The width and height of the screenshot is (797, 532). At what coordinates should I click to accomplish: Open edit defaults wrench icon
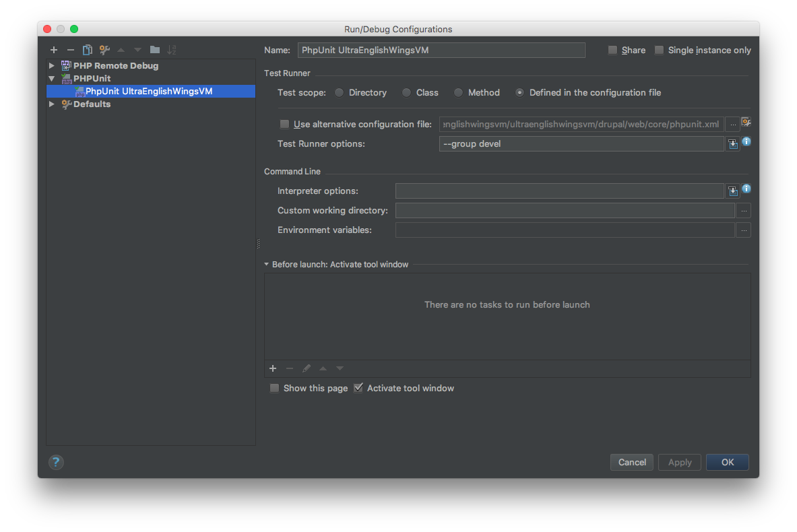coord(104,50)
